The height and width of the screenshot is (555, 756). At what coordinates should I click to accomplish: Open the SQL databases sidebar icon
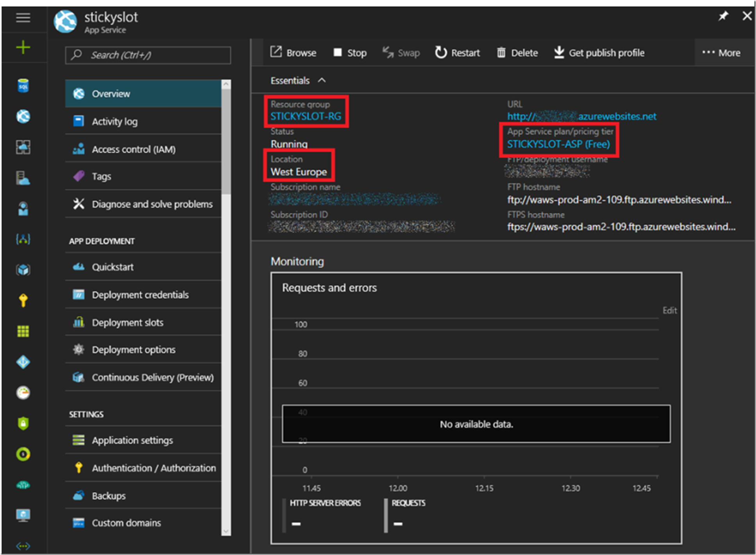coord(23,86)
